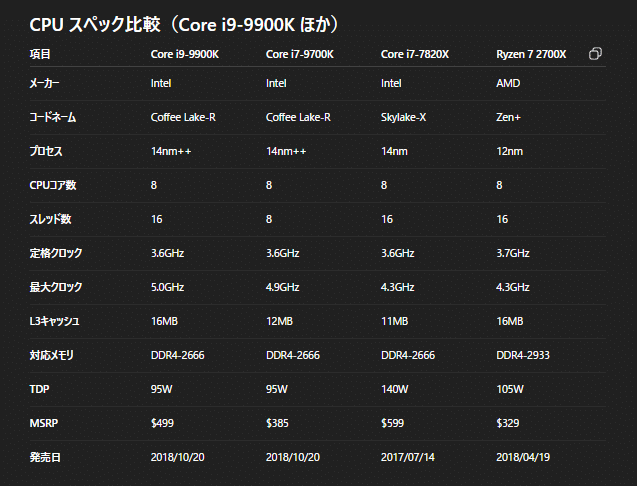Screen dimensions: 637x486
Task: Click the '定格クロック' row label
Action: tap(56, 253)
